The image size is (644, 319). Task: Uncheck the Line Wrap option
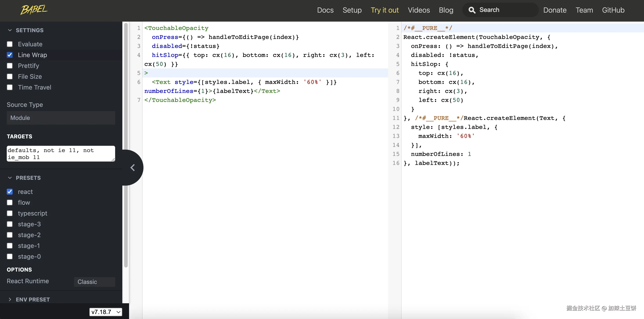[10, 55]
